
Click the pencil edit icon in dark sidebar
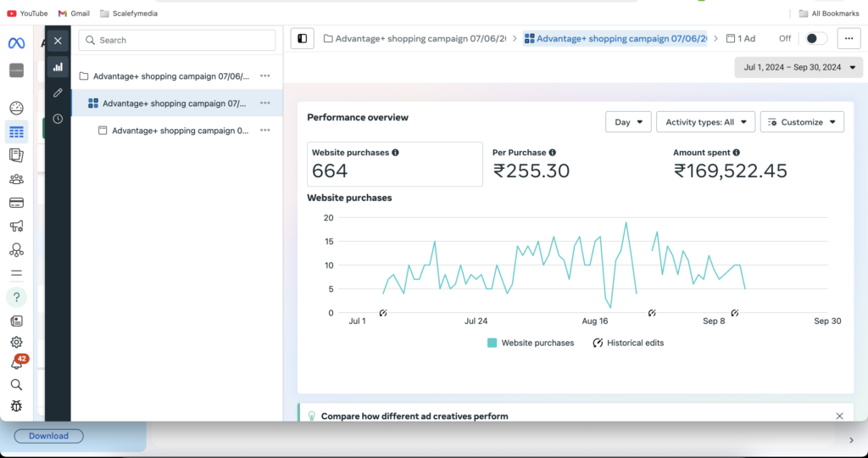(x=58, y=92)
